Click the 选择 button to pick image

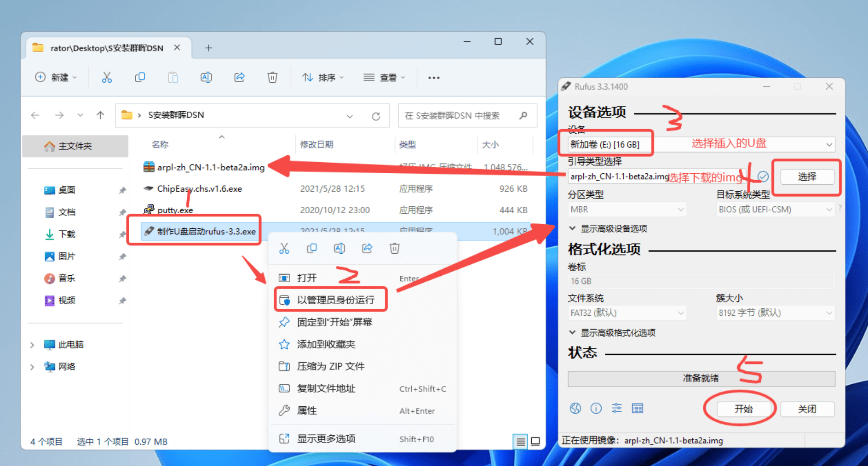[x=807, y=177]
